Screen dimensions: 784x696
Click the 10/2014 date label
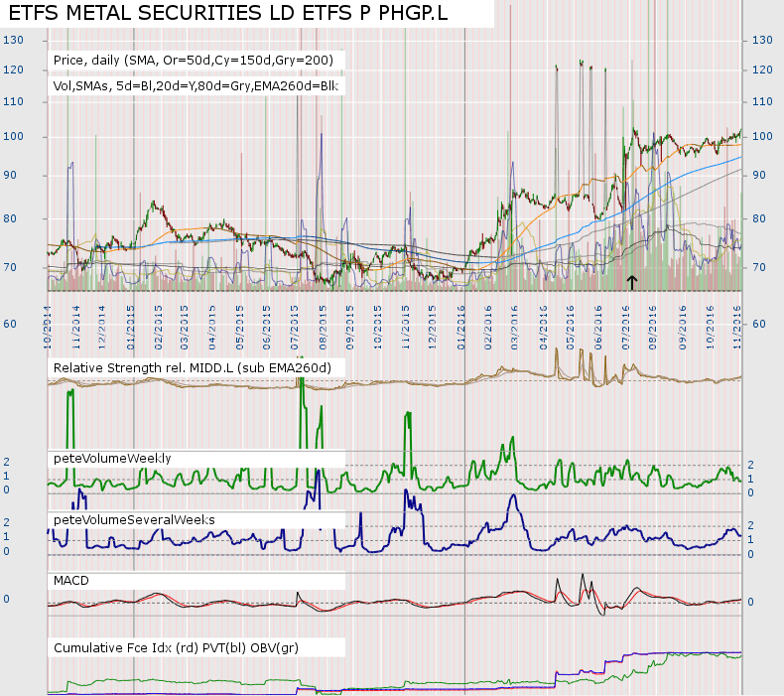point(48,328)
